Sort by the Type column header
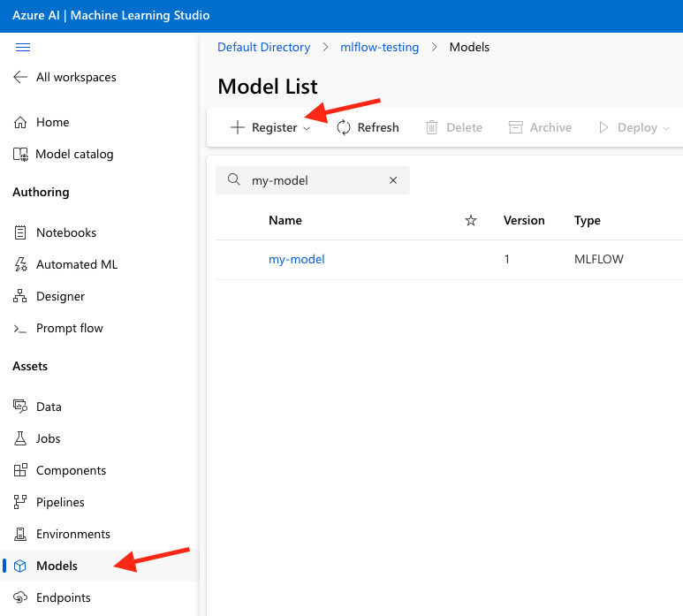 click(x=588, y=221)
